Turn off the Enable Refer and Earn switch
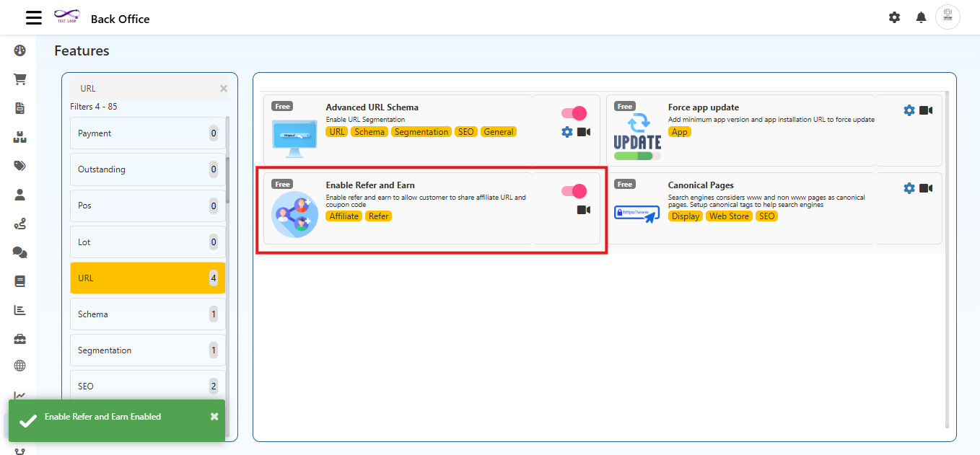The width and height of the screenshot is (980, 455). click(x=574, y=191)
